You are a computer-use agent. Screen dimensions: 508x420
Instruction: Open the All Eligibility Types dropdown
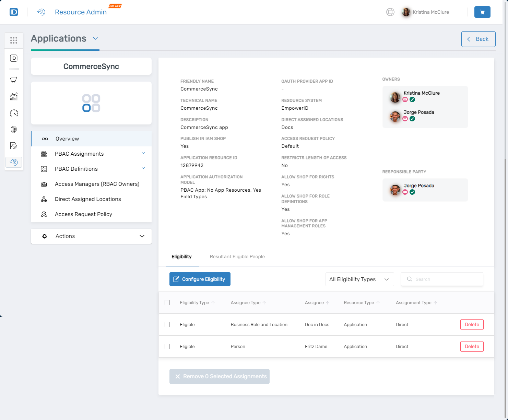(x=359, y=279)
